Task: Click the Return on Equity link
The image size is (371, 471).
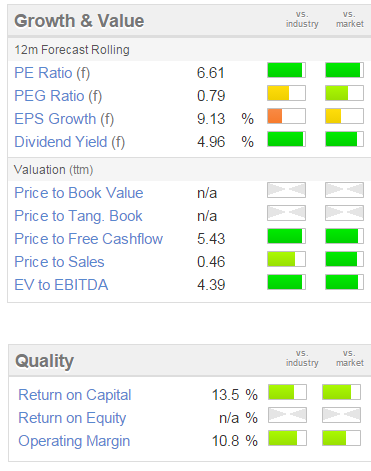Action: pos(72,418)
